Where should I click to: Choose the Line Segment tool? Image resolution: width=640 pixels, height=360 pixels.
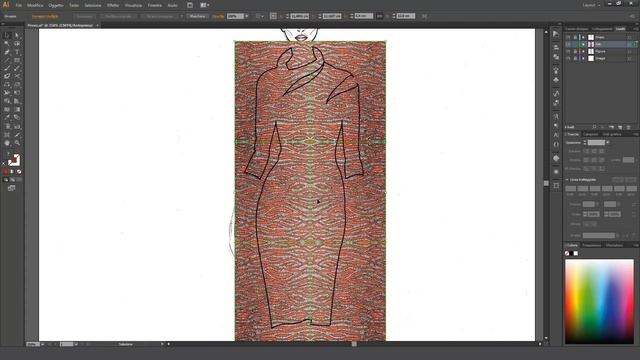tap(7, 60)
